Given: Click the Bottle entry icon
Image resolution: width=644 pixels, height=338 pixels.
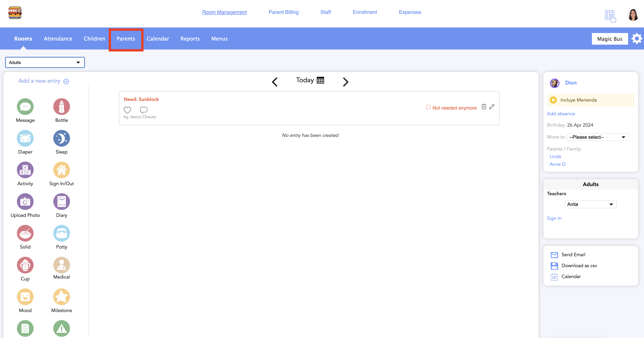Looking at the screenshot, I should (61, 107).
